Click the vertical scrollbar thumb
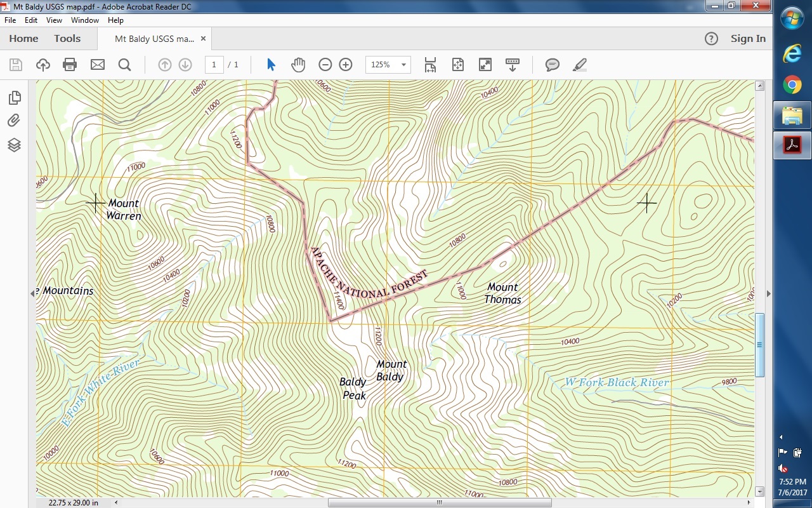This screenshot has width=812, height=508. click(x=759, y=344)
